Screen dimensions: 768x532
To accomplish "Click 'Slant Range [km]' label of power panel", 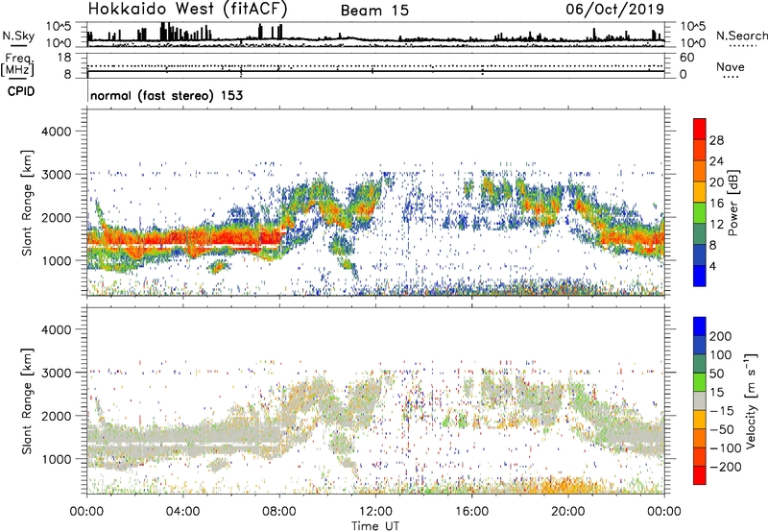I will pyautogui.click(x=27, y=203).
